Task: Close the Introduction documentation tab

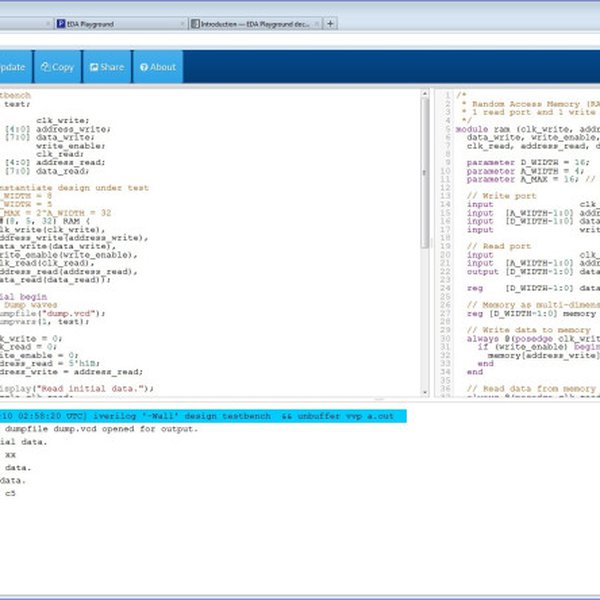Action: point(317,22)
